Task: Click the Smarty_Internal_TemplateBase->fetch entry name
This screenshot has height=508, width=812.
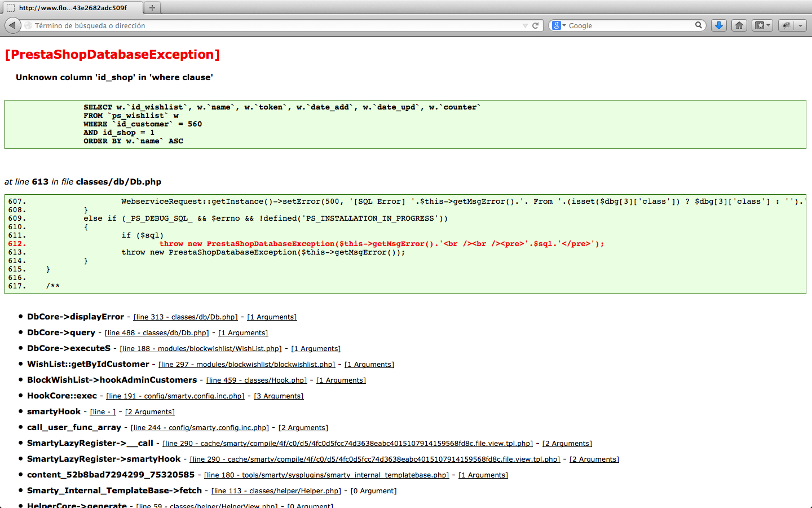Action: pyautogui.click(x=114, y=491)
